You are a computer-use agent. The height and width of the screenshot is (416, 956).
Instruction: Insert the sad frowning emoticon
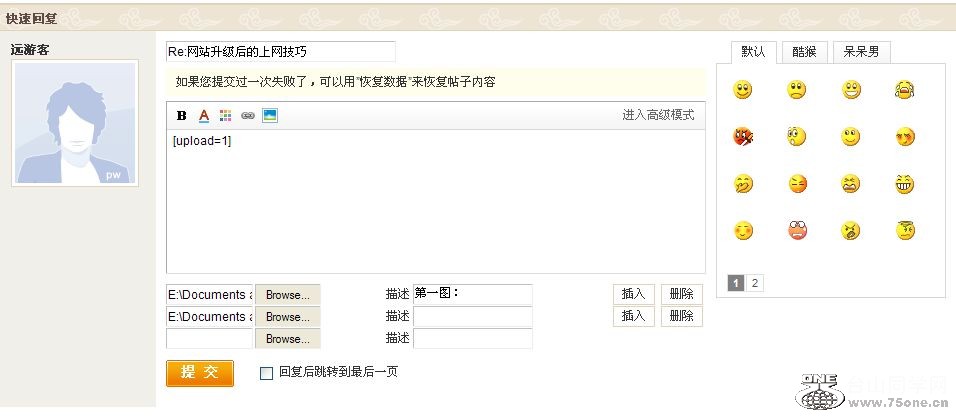(797, 91)
